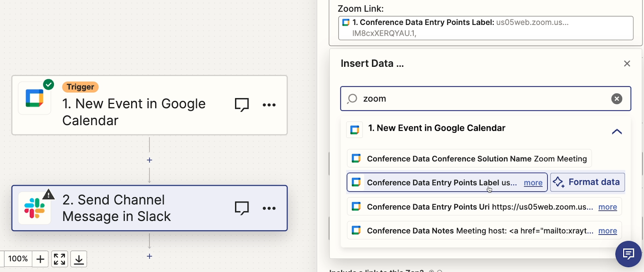The width and height of the screenshot is (644, 272).
Task: Show more of Entry Points Label value
Action: (x=533, y=183)
